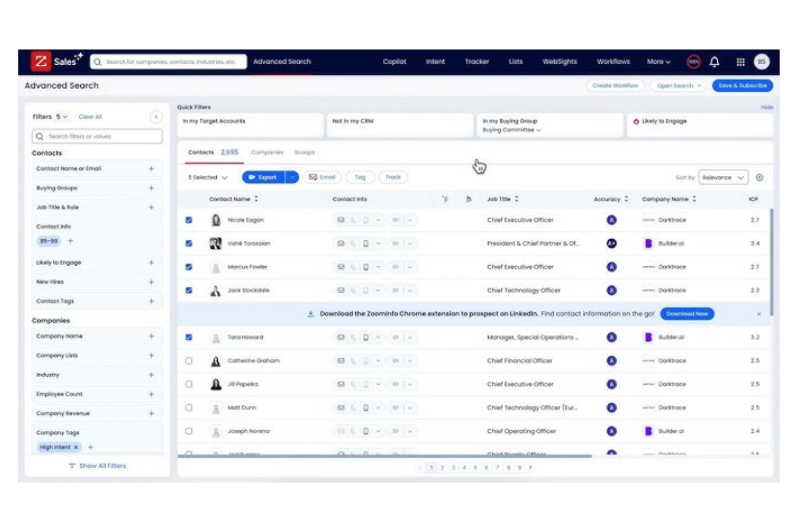This screenshot has height=532, width=798.
Task: Open the settings gear next to Sort by
Action: pos(760,177)
